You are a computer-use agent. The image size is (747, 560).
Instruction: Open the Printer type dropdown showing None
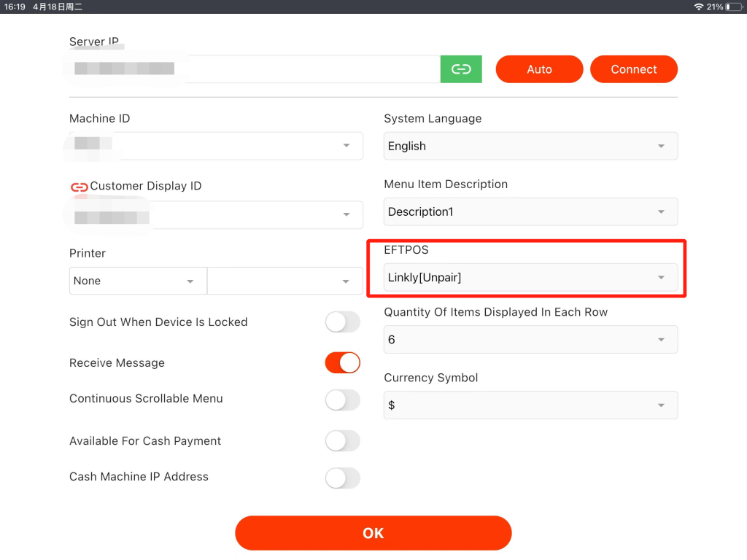138,281
